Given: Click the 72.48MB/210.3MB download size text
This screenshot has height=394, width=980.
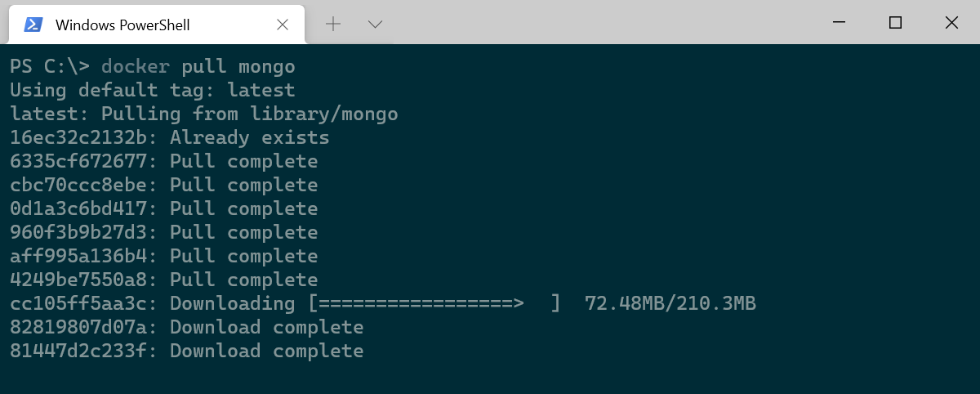Looking at the screenshot, I should click(670, 304).
